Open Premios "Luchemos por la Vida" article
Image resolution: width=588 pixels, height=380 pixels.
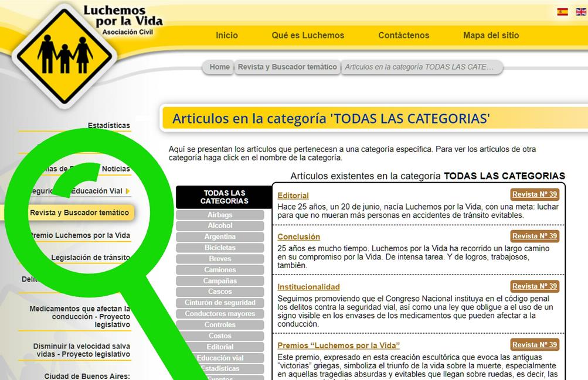(338, 345)
